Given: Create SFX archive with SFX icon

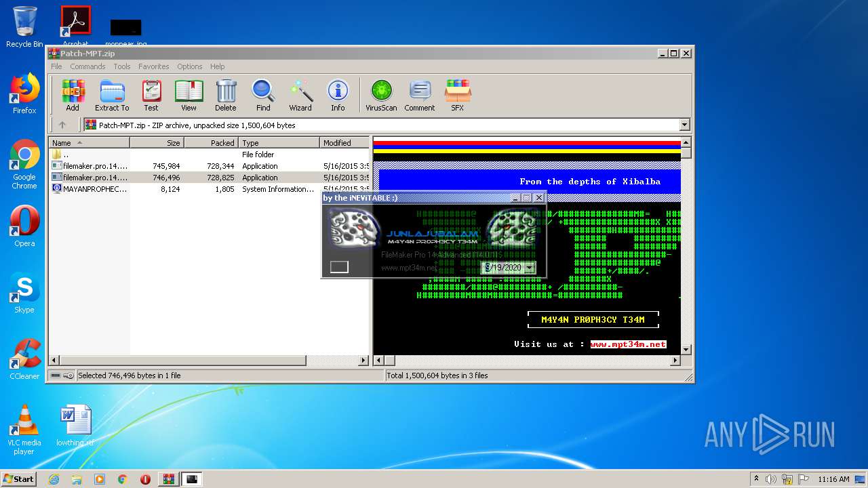Looking at the screenshot, I should click(458, 95).
